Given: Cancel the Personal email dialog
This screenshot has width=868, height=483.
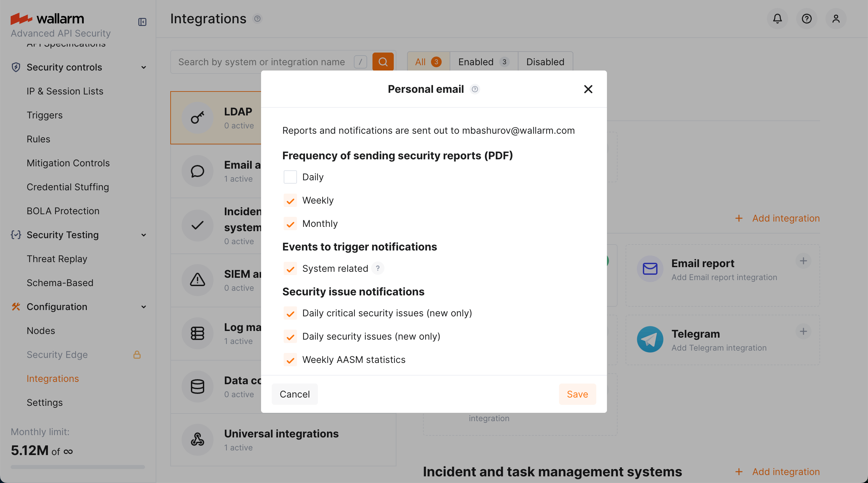Looking at the screenshot, I should tap(294, 394).
